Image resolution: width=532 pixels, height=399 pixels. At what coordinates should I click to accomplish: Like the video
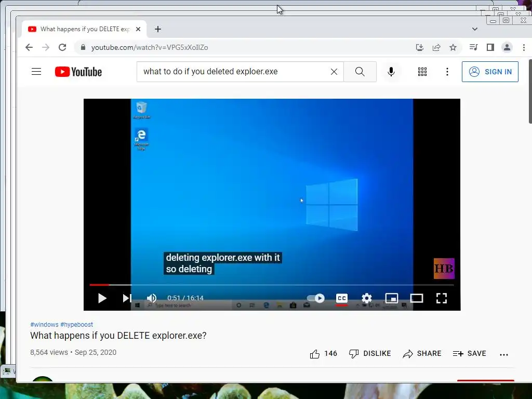click(323, 354)
